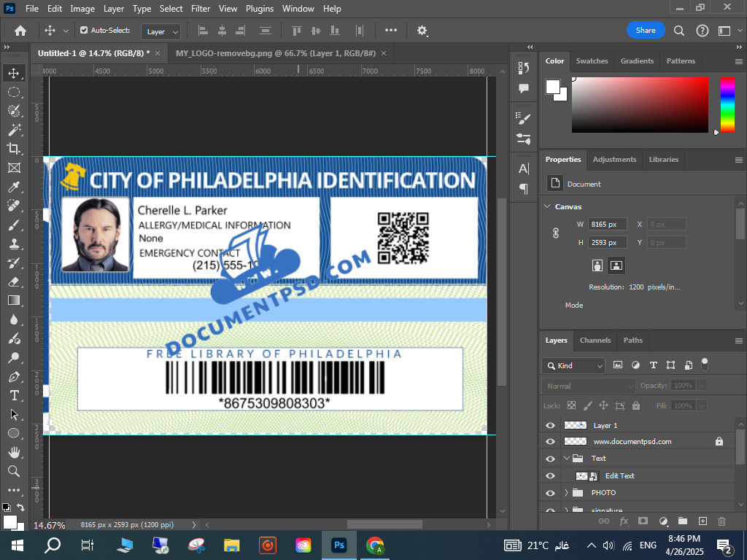Click the Share button
747x560 pixels.
[646, 30]
